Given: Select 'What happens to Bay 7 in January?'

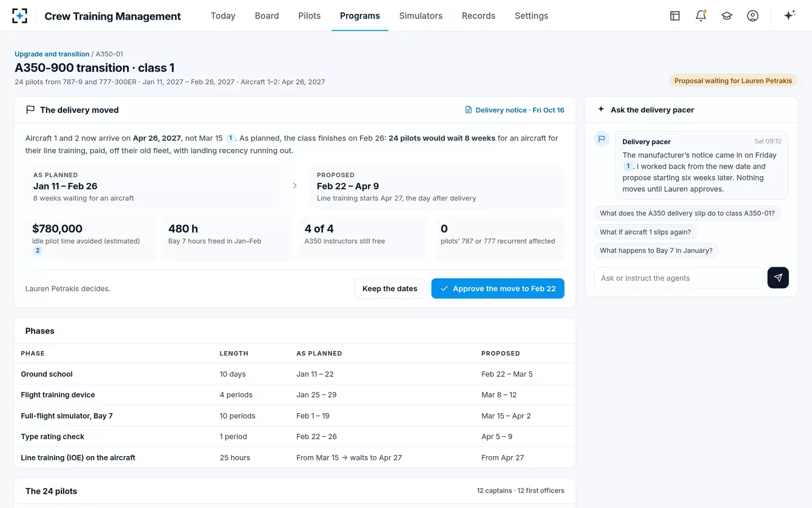Looking at the screenshot, I should tap(656, 251).
